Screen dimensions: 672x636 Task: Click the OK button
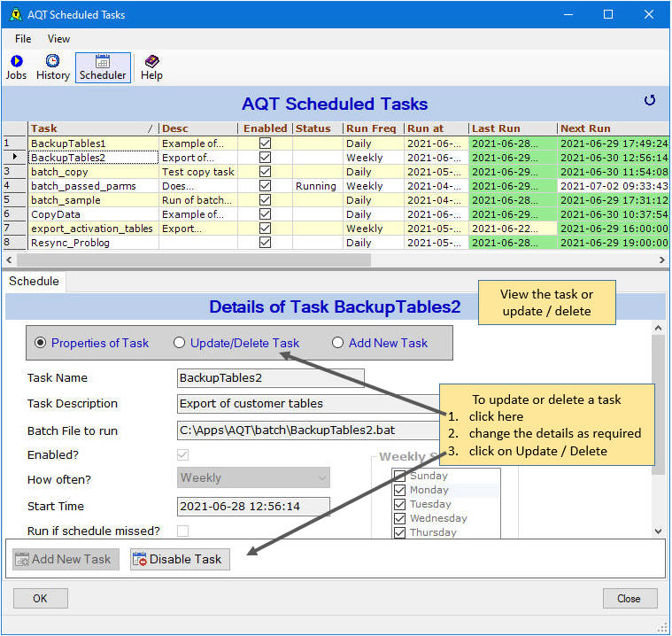[x=41, y=598]
